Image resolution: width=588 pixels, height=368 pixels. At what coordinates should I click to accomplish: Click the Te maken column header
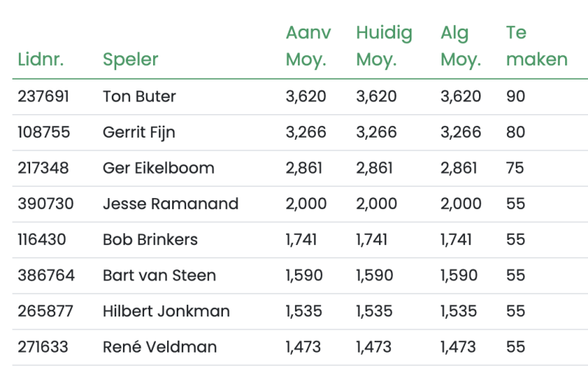click(x=536, y=46)
